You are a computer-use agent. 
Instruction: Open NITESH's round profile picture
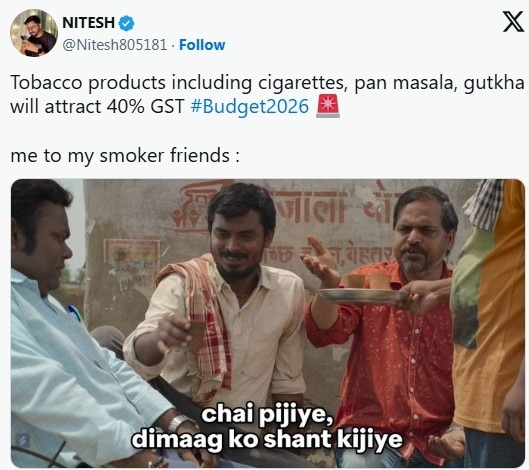(34, 33)
